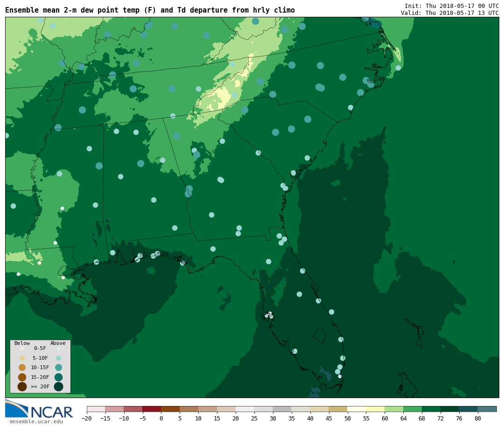Select the map title text
Viewport: 504px width, 427px height.
pos(150,10)
